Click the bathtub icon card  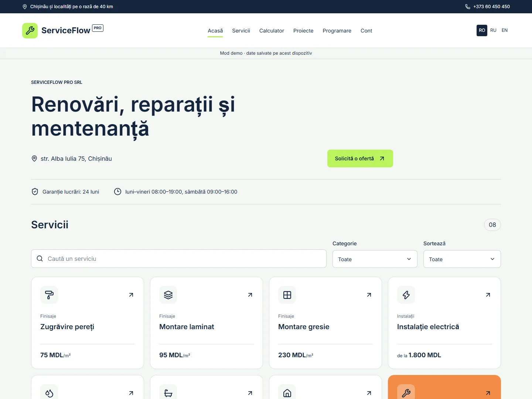(168, 393)
